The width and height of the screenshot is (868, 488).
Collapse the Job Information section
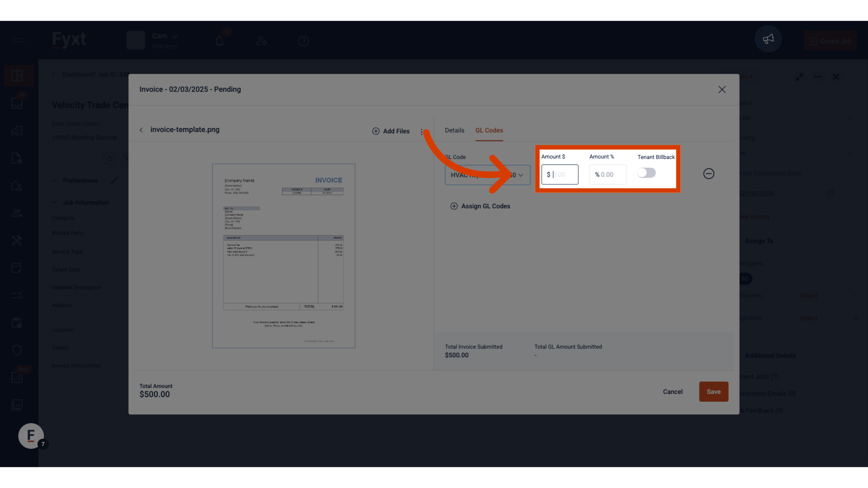pyautogui.click(x=54, y=202)
